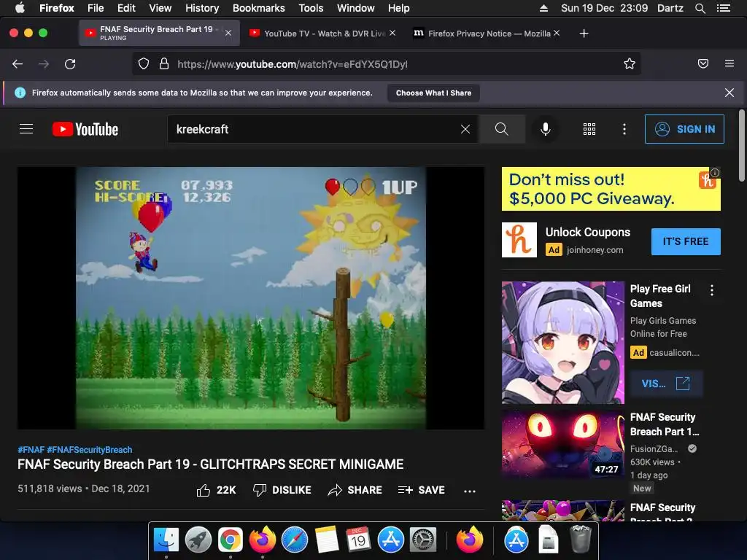Share the video
This screenshot has width=747, height=560.
coord(355,490)
